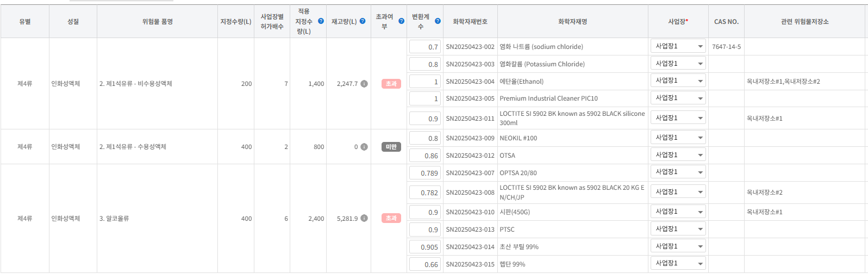868x279 pixels.
Task: Click the 관련 위험물저장소 column header
Action: (805, 22)
